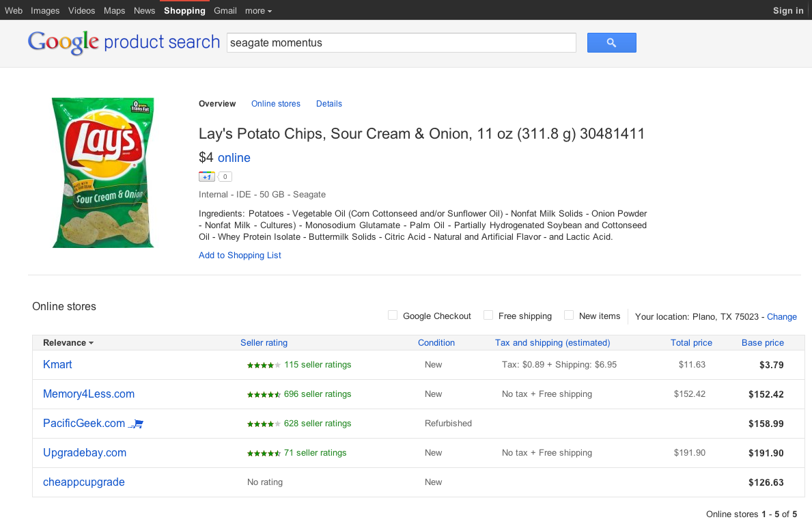Viewport: 812px width, 524px height.
Task: Open the PacificGeek.com store link
Action: point(84,424)
